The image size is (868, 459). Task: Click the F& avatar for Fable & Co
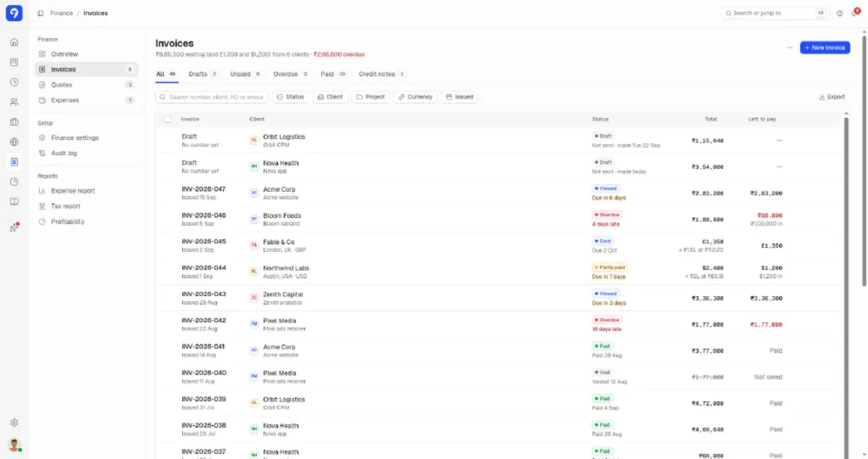pos(254,245)
